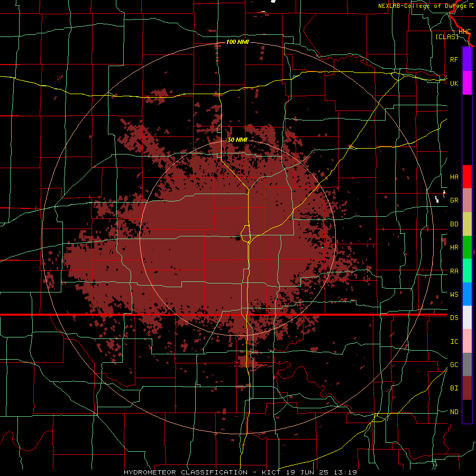Click the HR legend label
Viewport: 476px width, 476px height.
click(454, 248)
